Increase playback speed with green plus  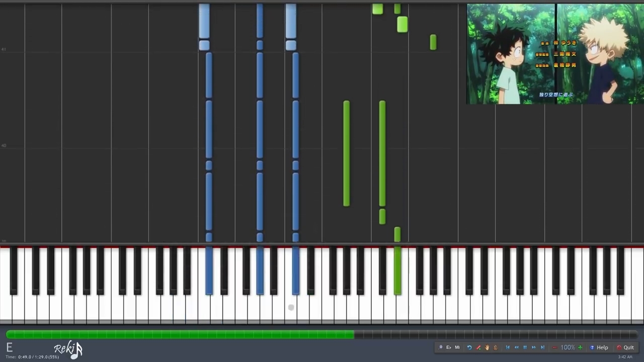click(580, 347)
